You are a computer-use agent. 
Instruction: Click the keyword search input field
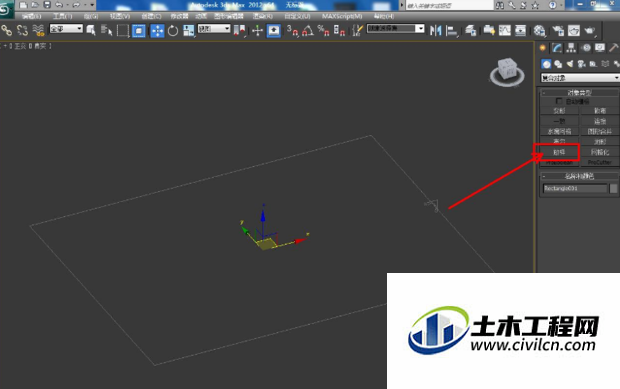coord(450,6)
